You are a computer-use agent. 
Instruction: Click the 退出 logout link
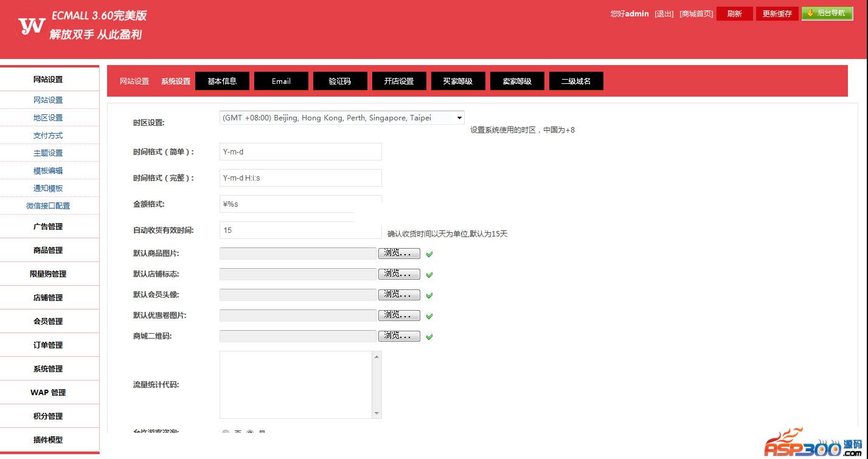click(664, 14)
